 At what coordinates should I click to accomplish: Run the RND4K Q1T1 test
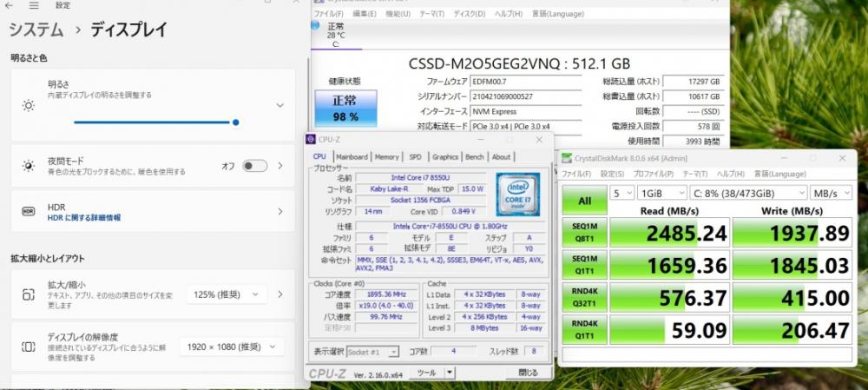[x=584, y=329]
